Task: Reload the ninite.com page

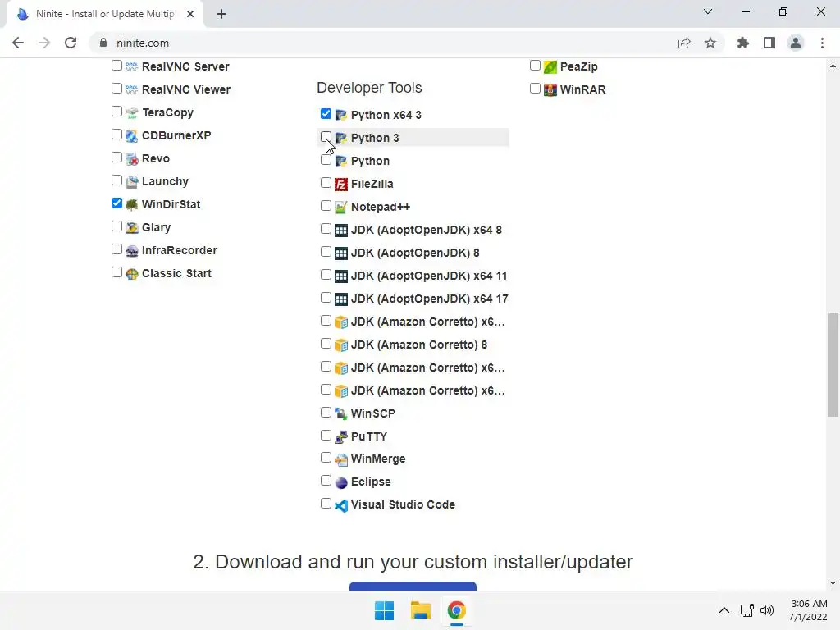Action: (x=71, y=43)
